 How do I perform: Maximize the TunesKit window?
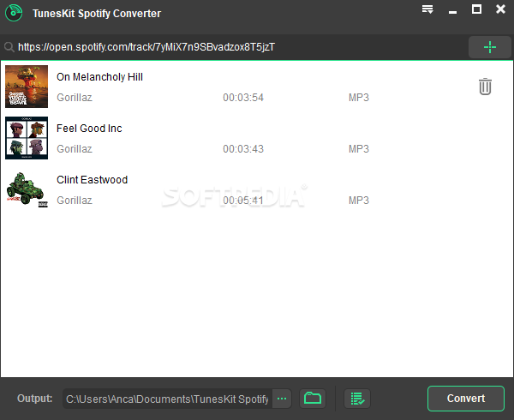pyautogui.click(x=476, y=9)
